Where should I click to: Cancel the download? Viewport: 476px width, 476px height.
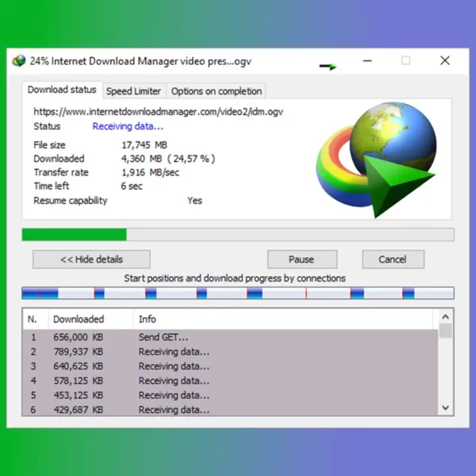[x=393, y=259]
